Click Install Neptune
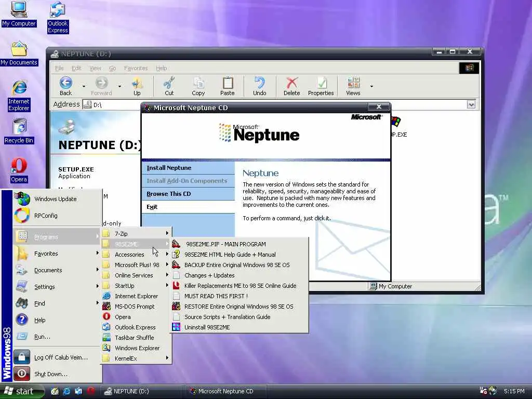This screenshot has height=399, width=532. coord(188,168)
